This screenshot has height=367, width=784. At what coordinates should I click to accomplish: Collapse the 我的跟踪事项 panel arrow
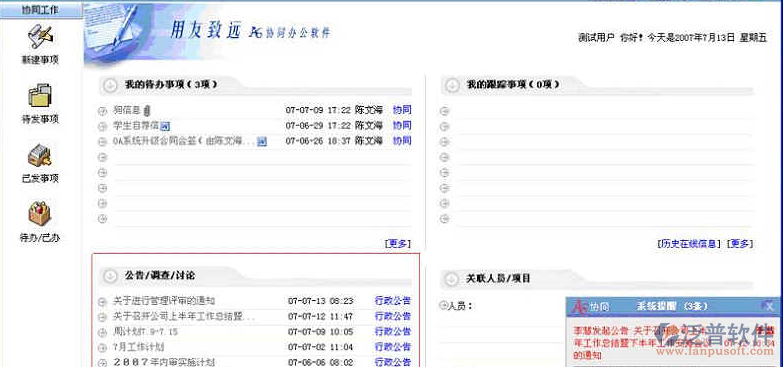click(x=452, y=85)
